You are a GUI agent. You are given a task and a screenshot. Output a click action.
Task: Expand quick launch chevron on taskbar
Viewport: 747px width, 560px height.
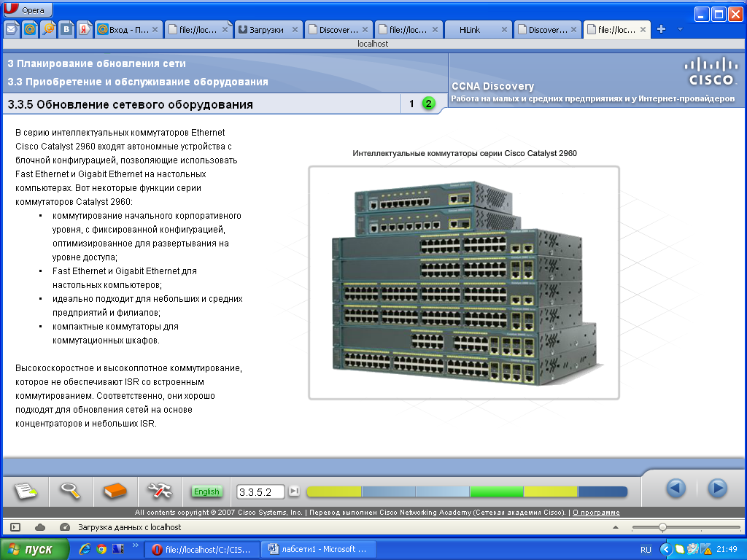tap(135, 545)
